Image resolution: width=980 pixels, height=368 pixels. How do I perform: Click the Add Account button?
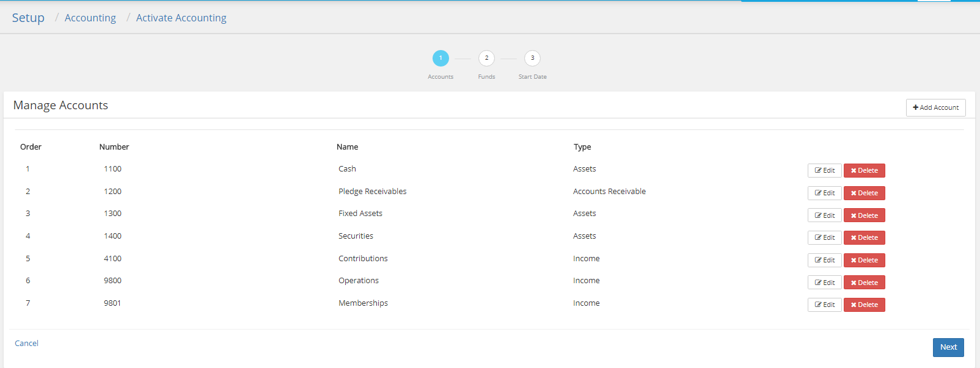point(935,107)
